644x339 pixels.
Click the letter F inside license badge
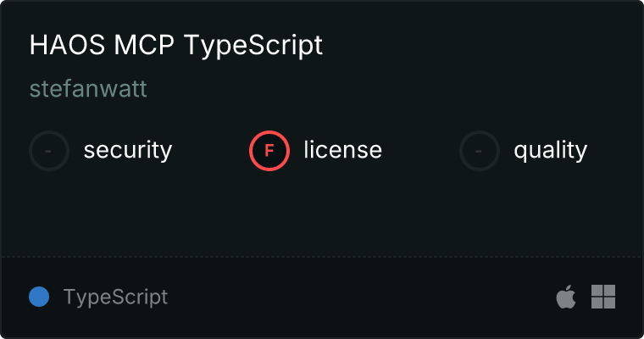(x=269, y=151)
